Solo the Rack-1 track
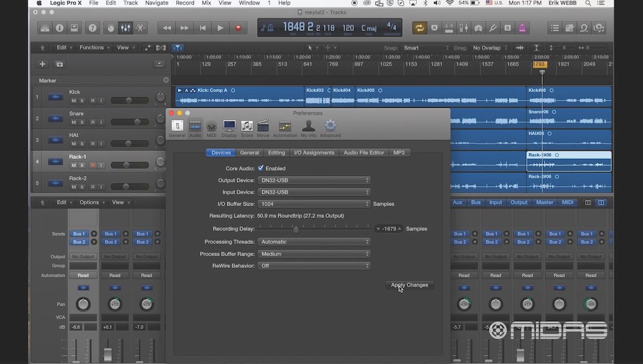 point(82,166)
